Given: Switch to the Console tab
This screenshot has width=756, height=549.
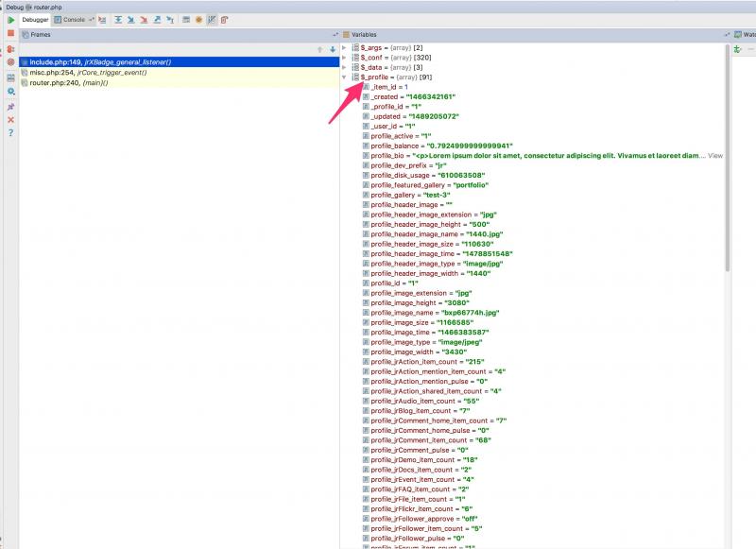Looking at the screenshot, I should 73,19.
